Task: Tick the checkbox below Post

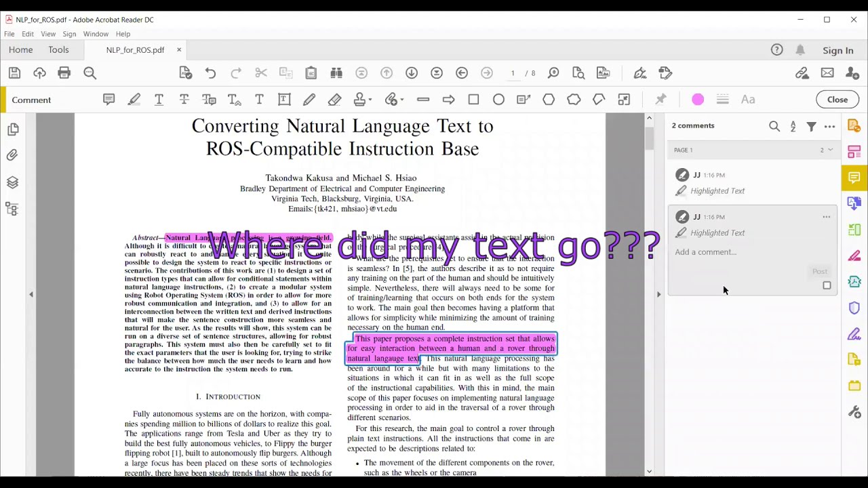Action: pyautogui.click(x=827, y=286)
